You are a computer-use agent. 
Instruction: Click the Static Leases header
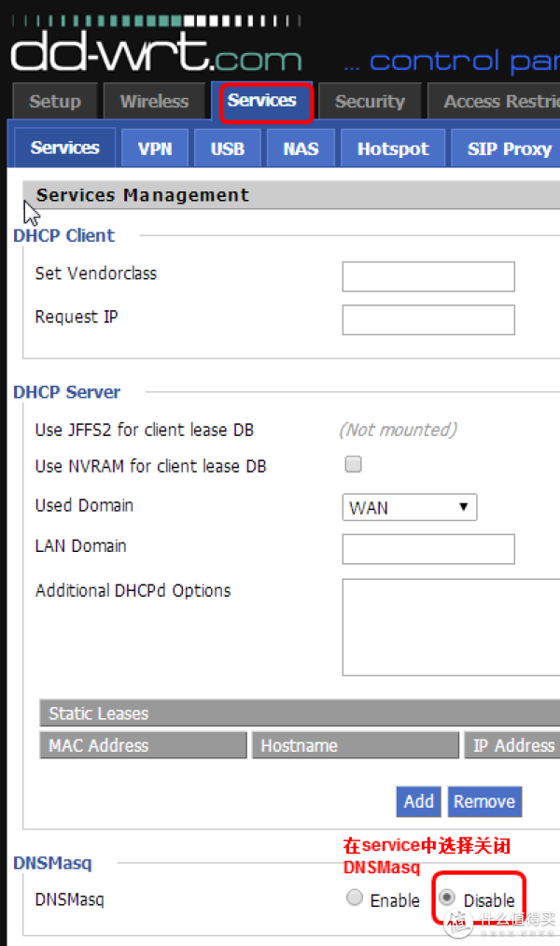point(300,713)
